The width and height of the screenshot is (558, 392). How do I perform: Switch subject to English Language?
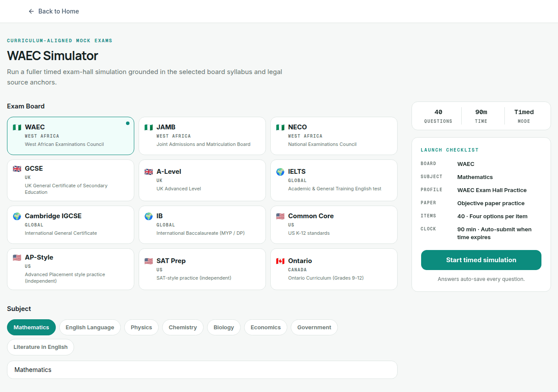click(90, 328)
